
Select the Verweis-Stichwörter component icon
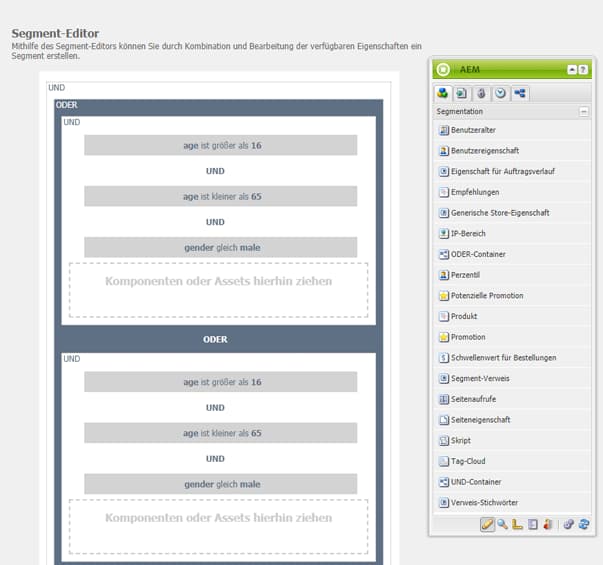[444, 503]
